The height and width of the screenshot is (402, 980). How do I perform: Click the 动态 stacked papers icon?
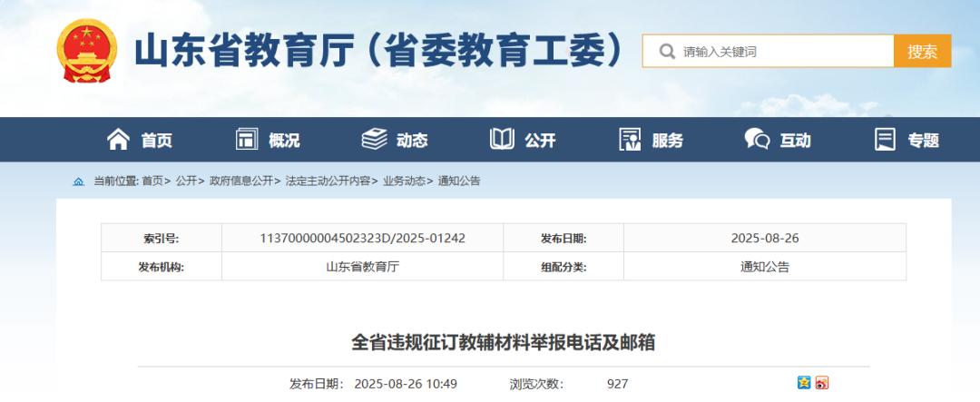click(x=374, y=139)
